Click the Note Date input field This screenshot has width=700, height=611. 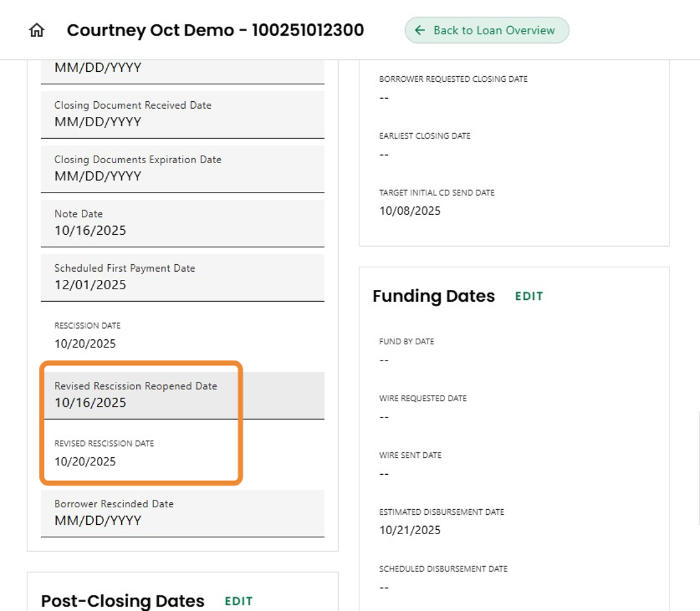(x=182, y=224)
